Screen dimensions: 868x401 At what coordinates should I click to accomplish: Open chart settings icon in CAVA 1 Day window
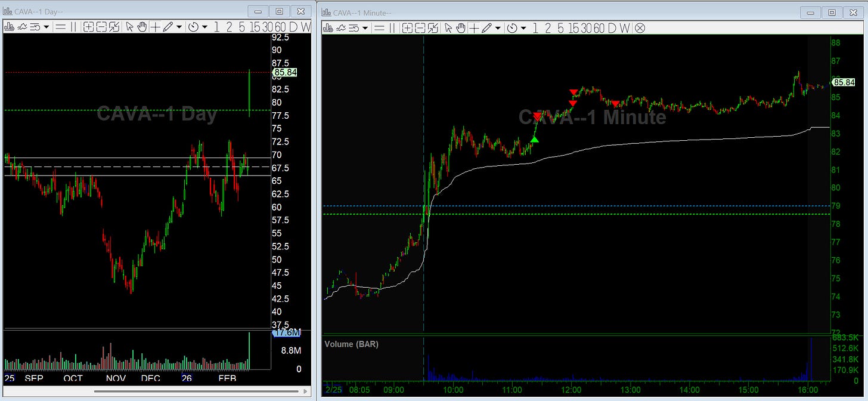point(9,27)
